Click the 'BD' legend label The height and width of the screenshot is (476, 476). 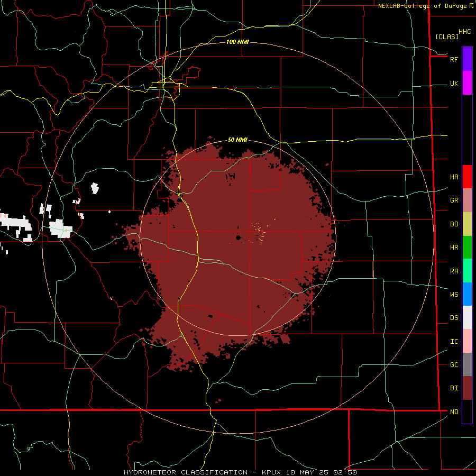pyautogui.click(x=454, y=224)
